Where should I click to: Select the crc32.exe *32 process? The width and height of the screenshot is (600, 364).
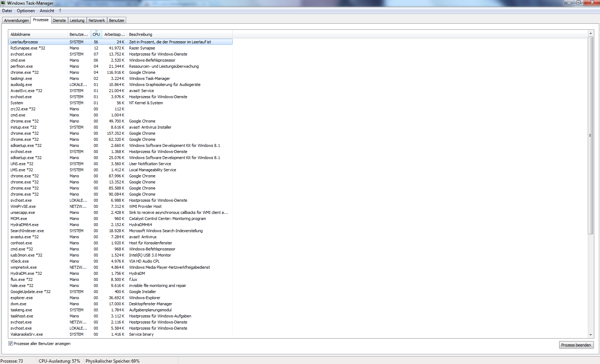click(x=120, y=109)
